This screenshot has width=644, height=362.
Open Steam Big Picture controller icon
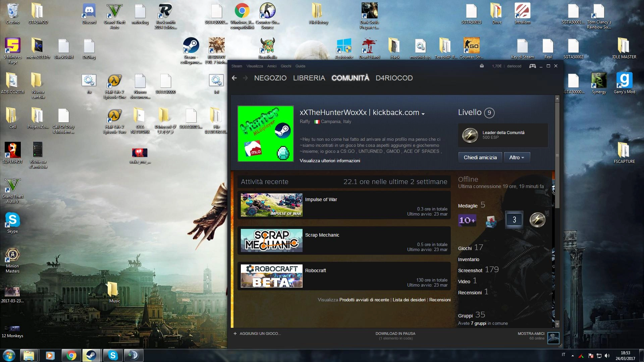tap(532, 66)
